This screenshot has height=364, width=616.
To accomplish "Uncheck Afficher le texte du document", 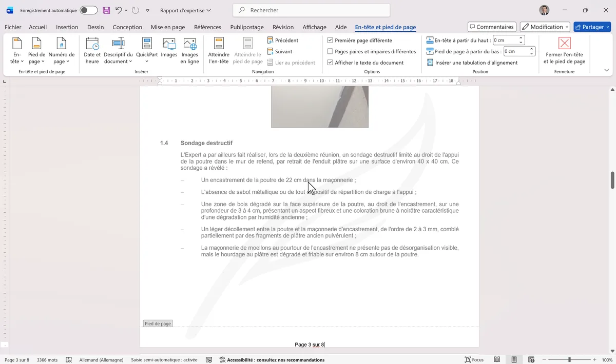I will [x=330, y=62].
